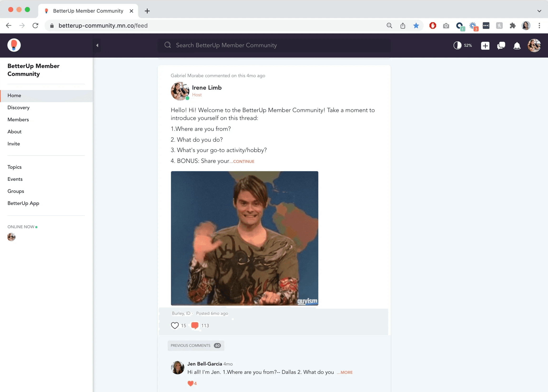This screenshot has height=392, width=548.
Task: Open Irene Limb's profile name
Action: 207,88
